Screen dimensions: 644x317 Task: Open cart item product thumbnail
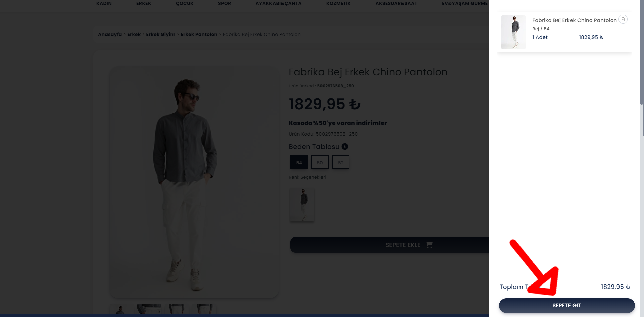(x=513, y=32)
